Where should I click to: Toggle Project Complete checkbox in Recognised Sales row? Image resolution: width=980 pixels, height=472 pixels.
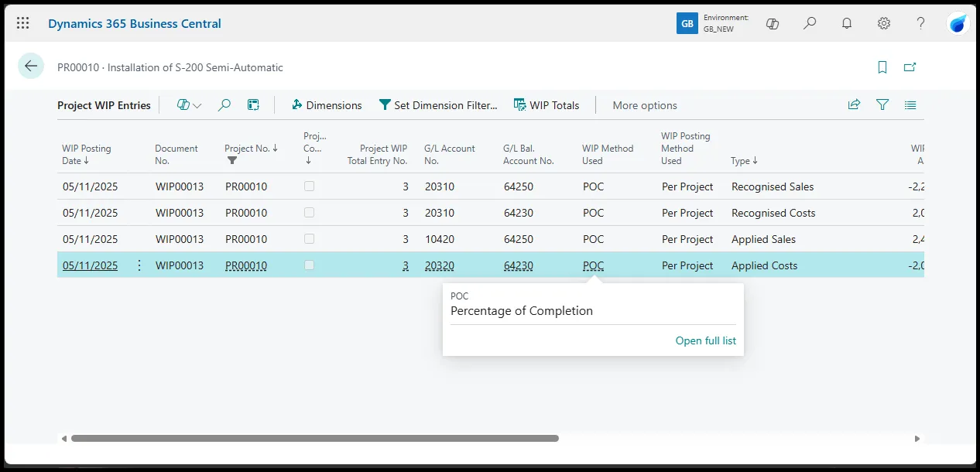click(310, 186)
